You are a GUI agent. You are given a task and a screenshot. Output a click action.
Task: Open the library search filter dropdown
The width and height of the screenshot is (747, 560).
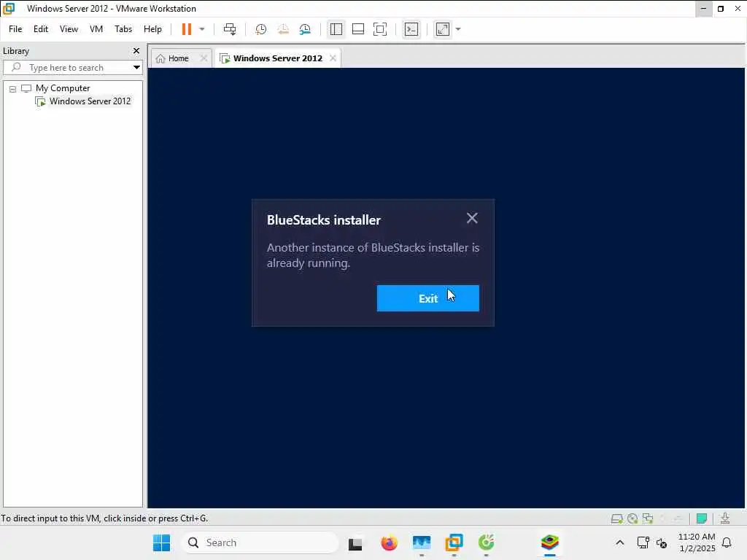[136, 67]
